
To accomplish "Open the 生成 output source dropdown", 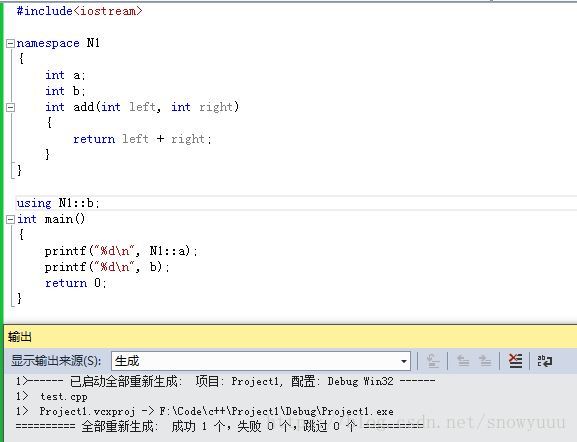I will click(261, 361).
